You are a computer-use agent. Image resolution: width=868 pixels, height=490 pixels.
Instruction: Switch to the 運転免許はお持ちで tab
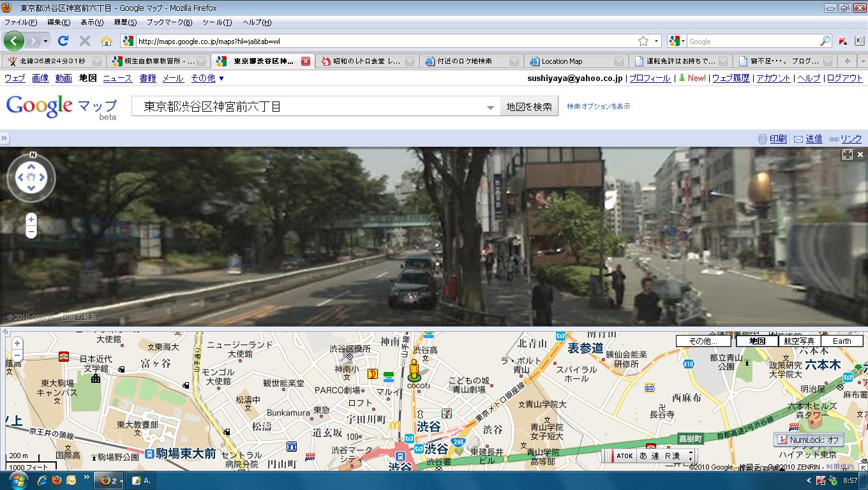(x=680, y=61)
